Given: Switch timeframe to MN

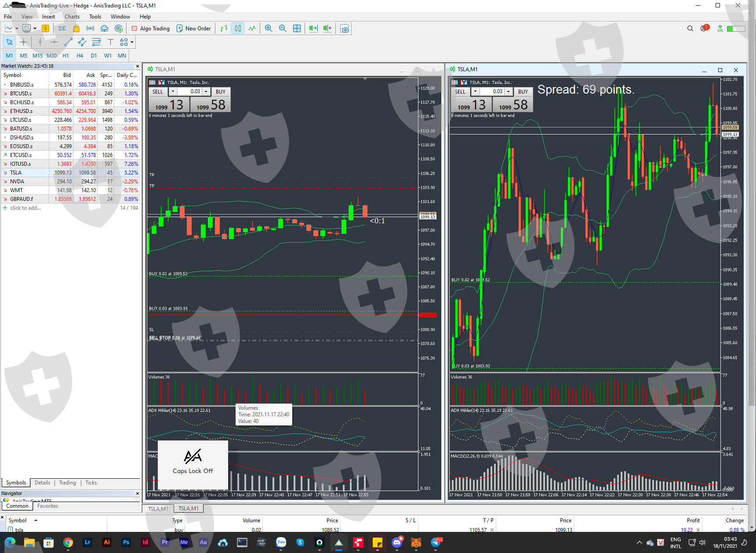Looking at the screenshot, I should click(x=122, y=56).
